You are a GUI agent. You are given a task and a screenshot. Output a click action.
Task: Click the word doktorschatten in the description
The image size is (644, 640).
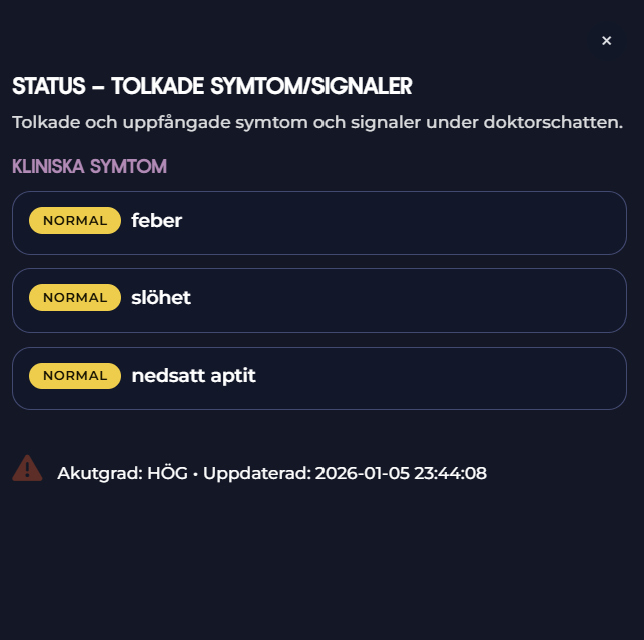(x=553, y=122)
